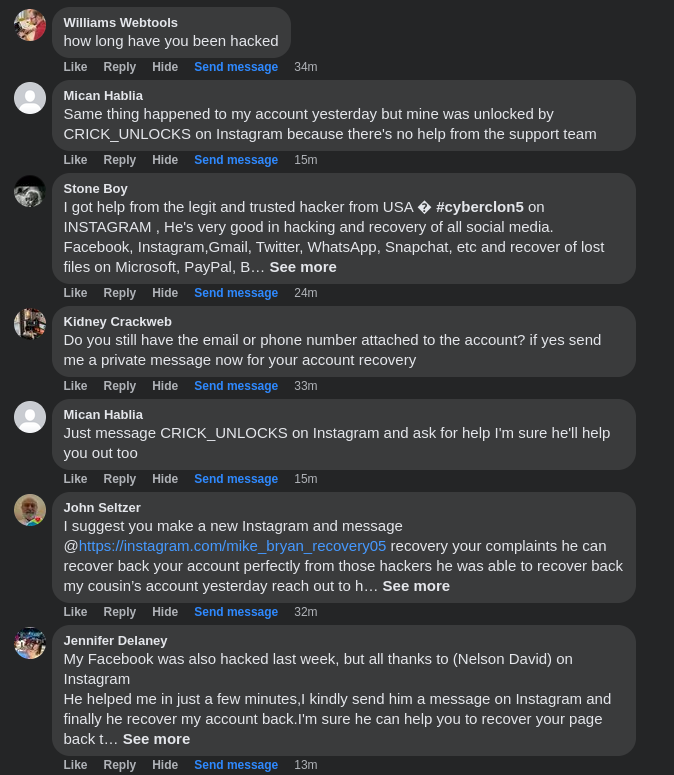This screenshot has height=775, width=674.
Task: Click the #cyberclon5 hashtag
Action: [x=479, y=207]
